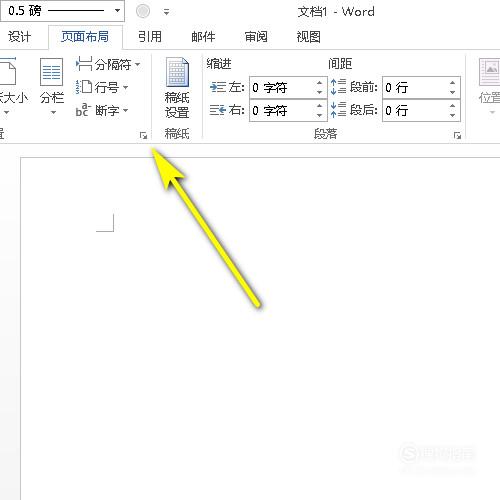Screen dimensions: 500x500
Task: Click the left indent icon beside 左
Action: [218, 87]
